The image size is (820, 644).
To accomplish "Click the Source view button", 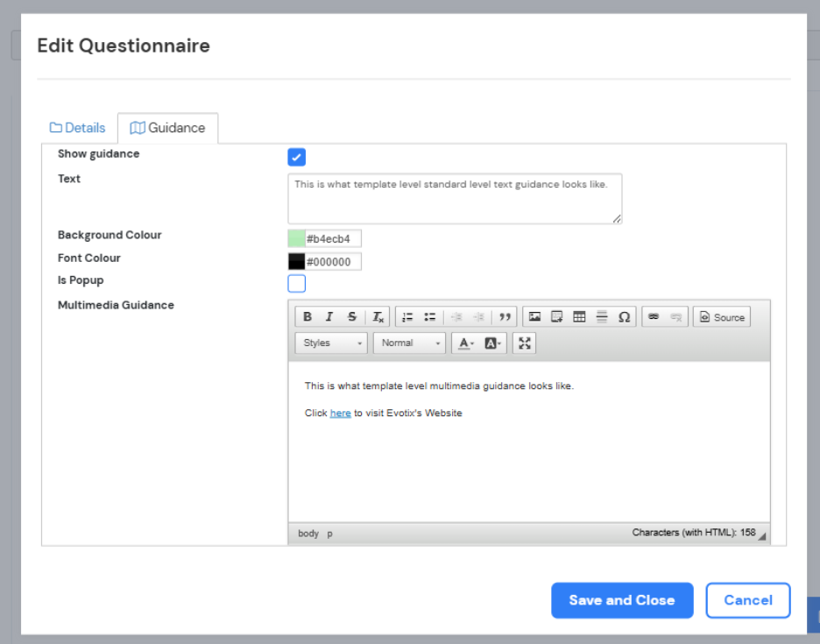I will (x=722, y=317).
